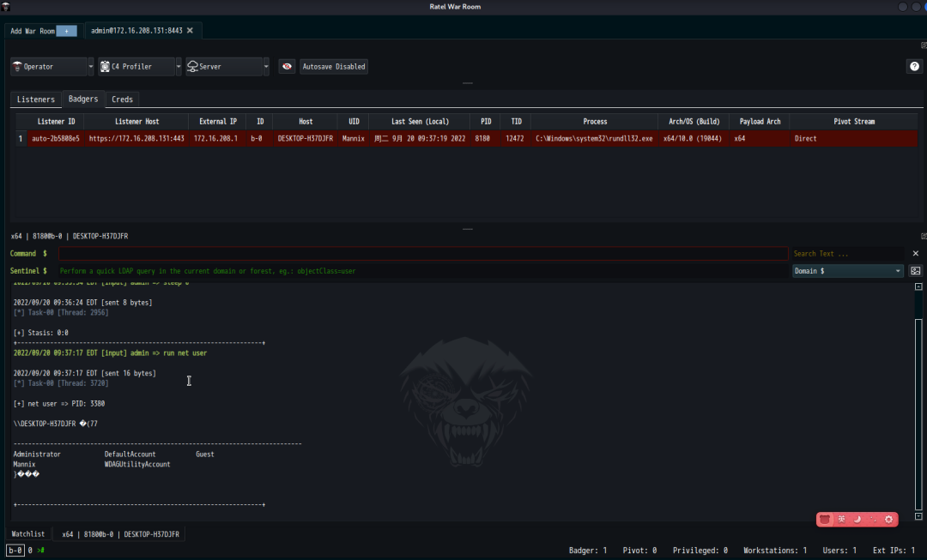The width and height of the screenshot is (927, 560).
Task: Sort by Process column header
Action: [595, 121]
